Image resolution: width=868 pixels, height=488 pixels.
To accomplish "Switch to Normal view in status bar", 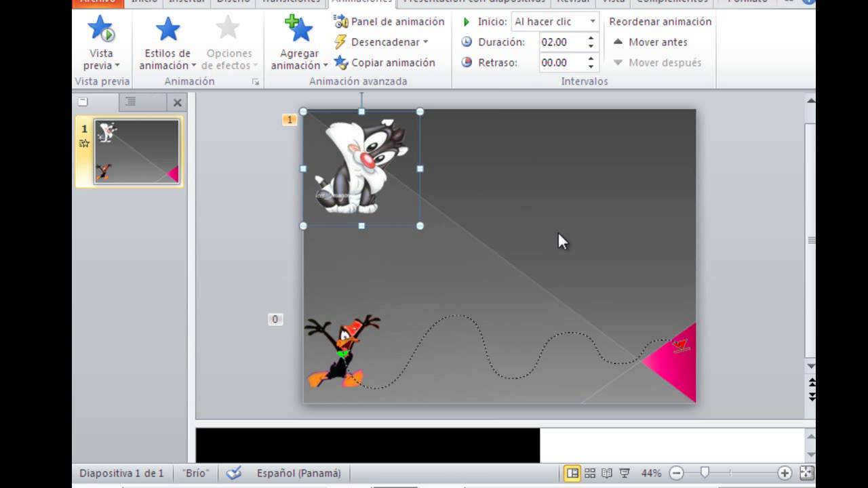I will click(x=572, y=473).
